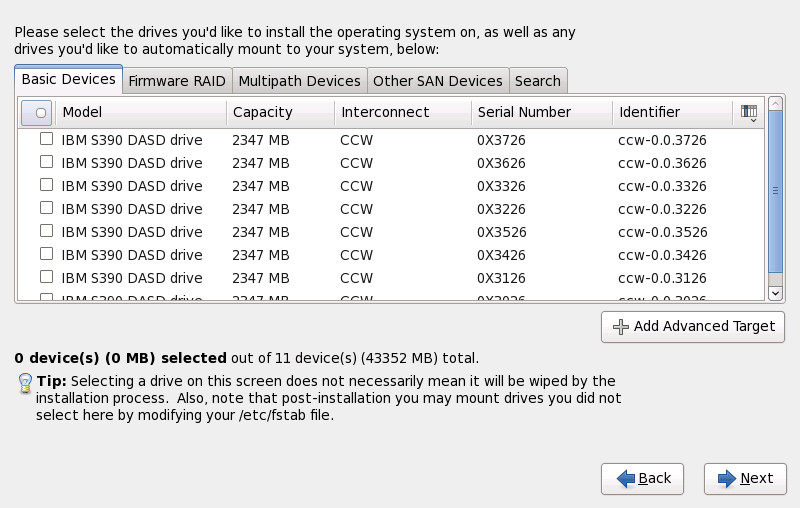Click the column chooser icon in table header
Viewport: 800px width, 508px height.
click(x=748, y=113)
